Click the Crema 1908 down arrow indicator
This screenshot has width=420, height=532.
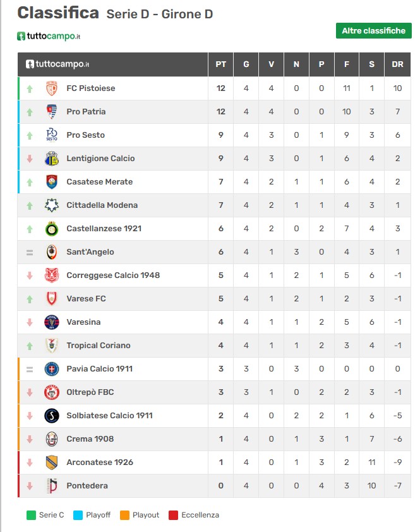pyautogui.click(x=30, y=439)
